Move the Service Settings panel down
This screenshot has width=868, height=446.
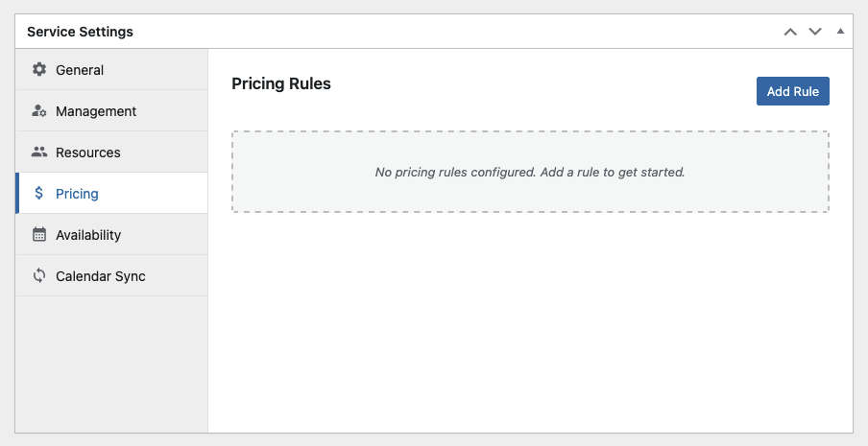(815, 32)
